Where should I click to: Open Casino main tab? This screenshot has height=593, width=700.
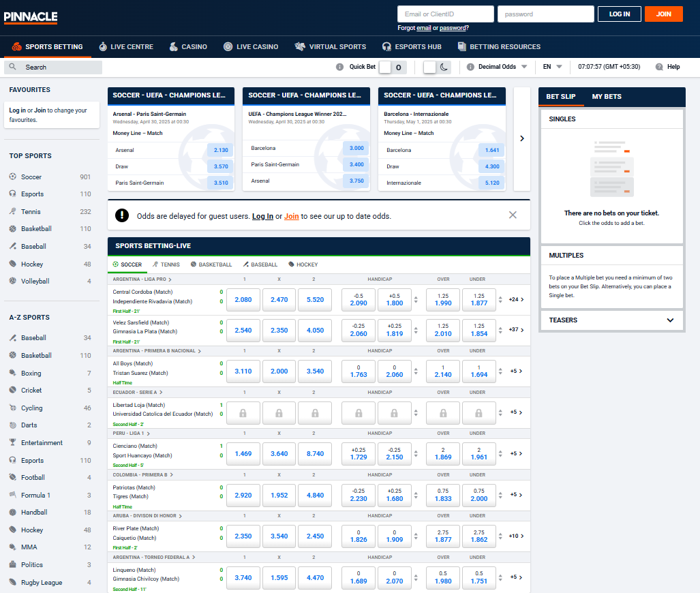[x=188, y=46]
